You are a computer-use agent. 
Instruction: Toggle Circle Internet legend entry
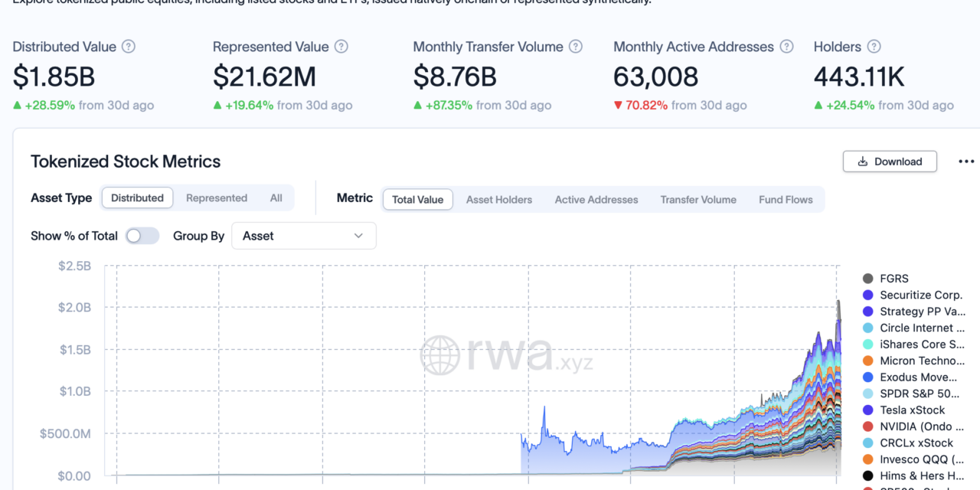[914, 328]
